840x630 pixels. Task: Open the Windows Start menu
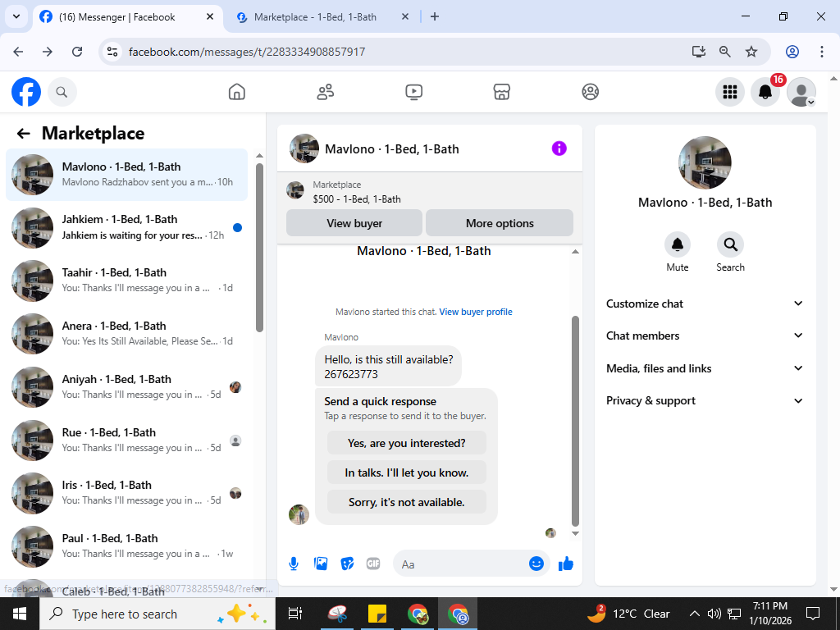pos(20,614)
